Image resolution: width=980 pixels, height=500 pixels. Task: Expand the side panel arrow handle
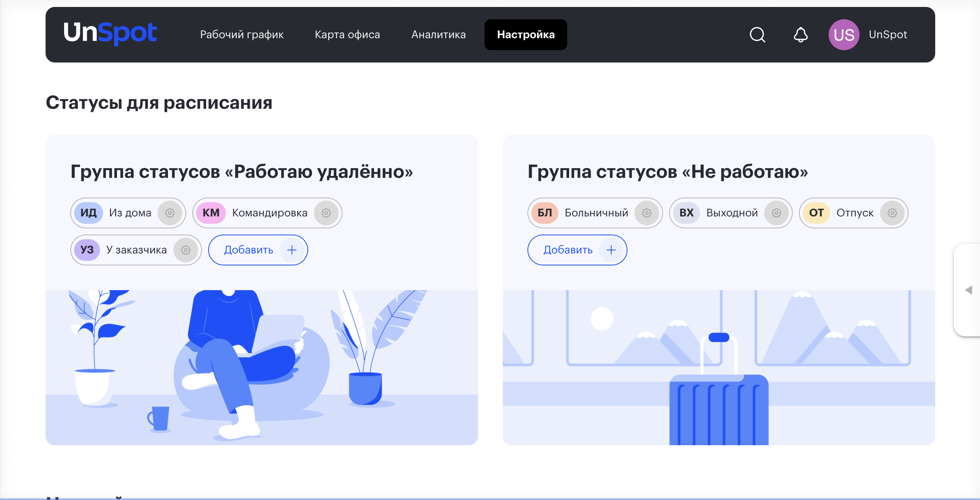click(968, 290)
